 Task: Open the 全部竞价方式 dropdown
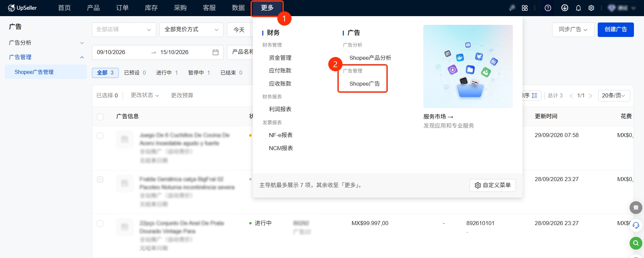[x=192, y=30]
